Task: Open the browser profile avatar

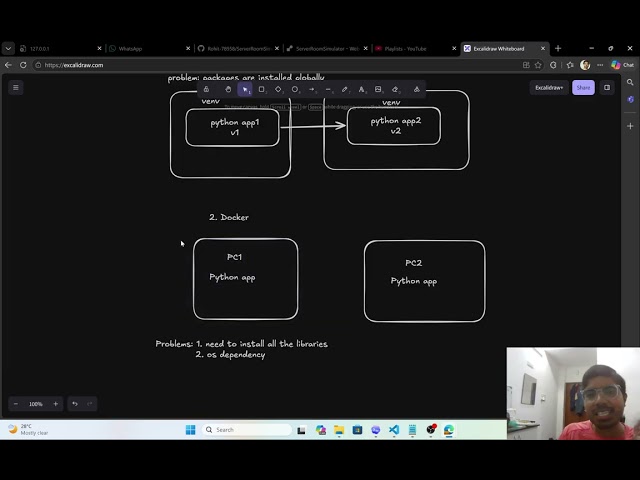Action: point(585,65)
